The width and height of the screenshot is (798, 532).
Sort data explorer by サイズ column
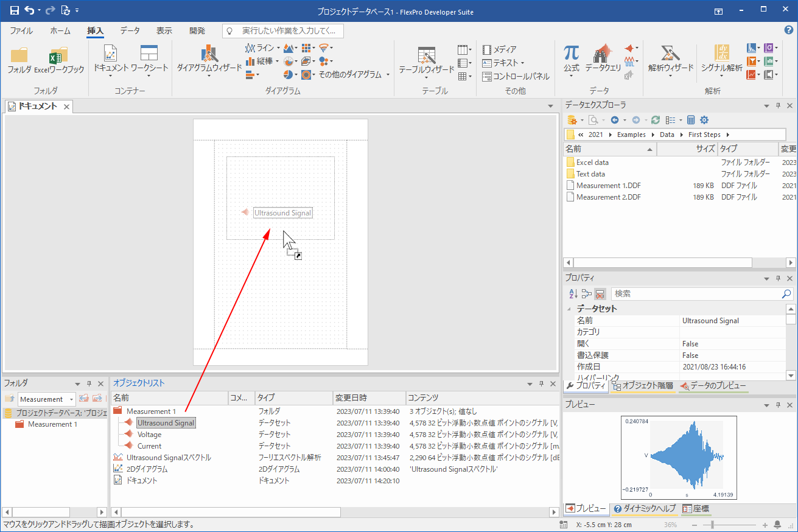coord(686,149)
